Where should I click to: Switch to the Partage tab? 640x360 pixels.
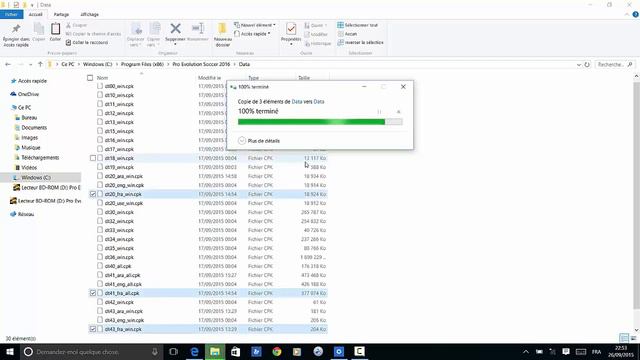61,14
